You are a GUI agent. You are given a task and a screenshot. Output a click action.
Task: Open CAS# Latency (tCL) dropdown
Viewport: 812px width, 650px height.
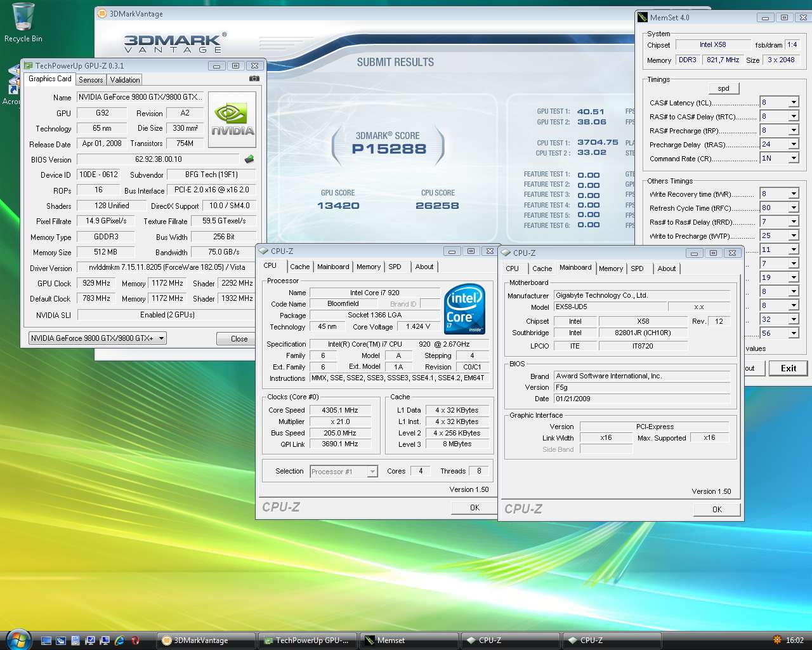coord(794,102)
